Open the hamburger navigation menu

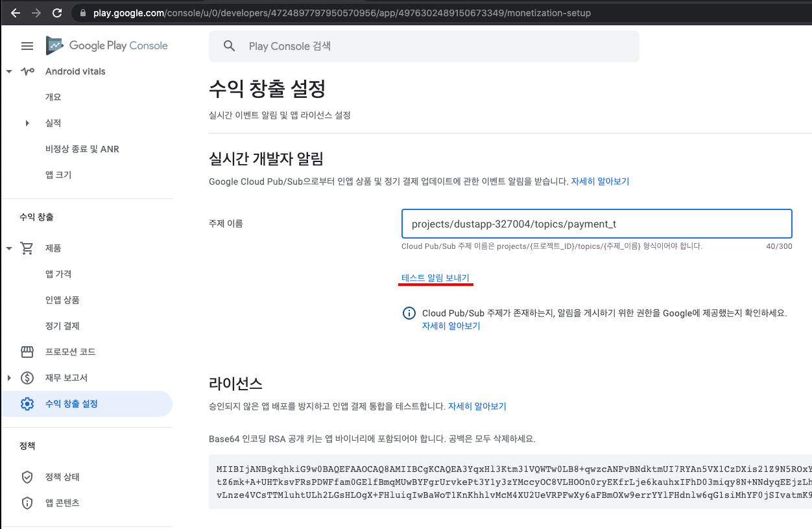click(x=27, y=46)
